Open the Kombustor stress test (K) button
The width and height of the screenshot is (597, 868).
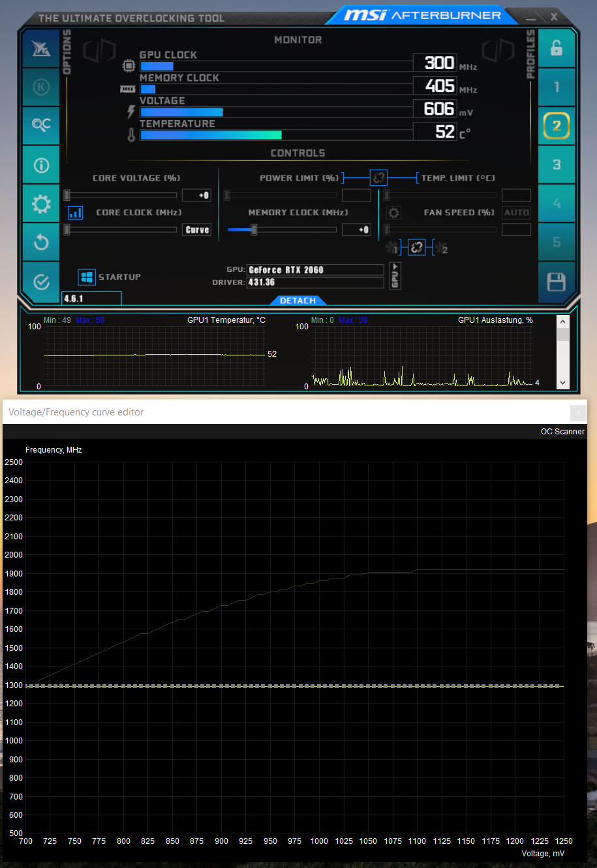click(x=41, y=87)
